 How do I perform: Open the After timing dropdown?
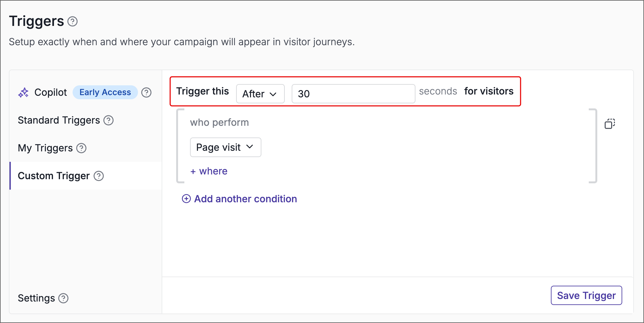[x=260, y=94]
